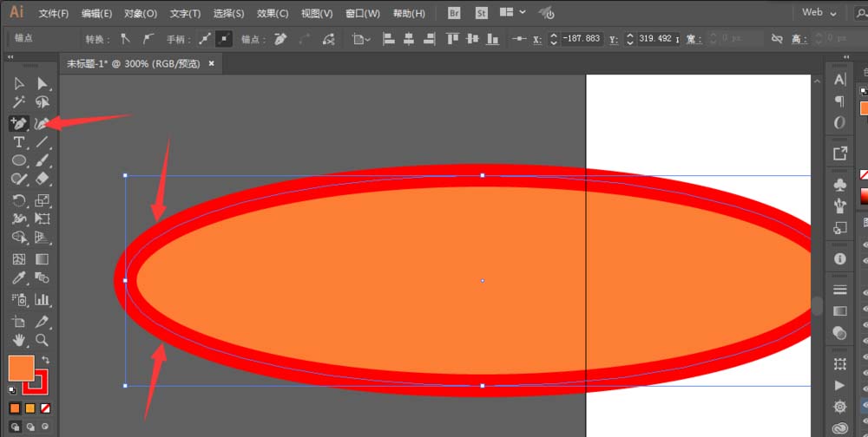Set paint to None (red slash button)
Image resolution: width=868 pixels, height=437 pixels.
(45, 408)
